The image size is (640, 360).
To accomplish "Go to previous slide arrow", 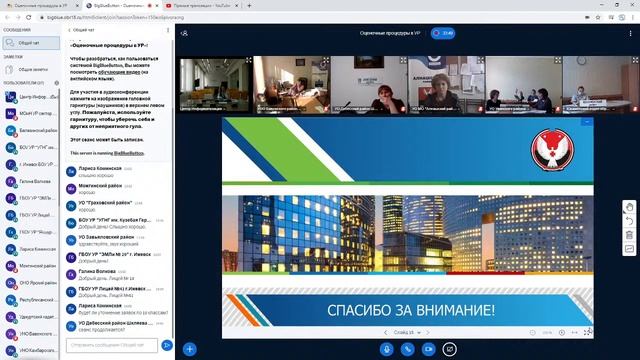I will click(385, 333).
